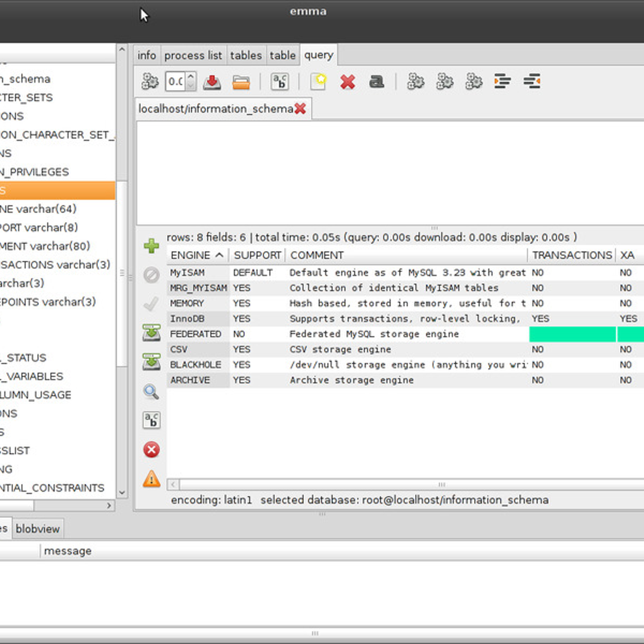The height and width of the screenshot is (644, 644).
Task: Select the green FEDERATED transactions cell
Action: point(572,334)
